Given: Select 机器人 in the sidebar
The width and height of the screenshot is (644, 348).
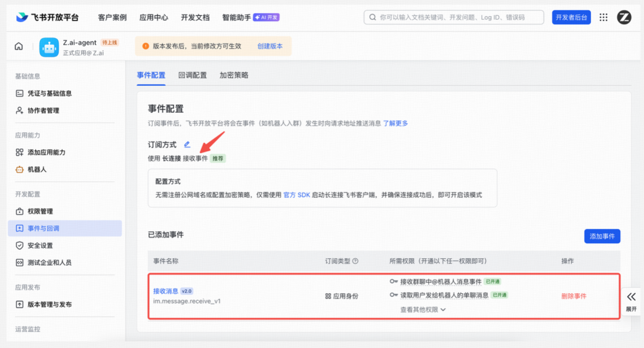Looking at the screenshot, I should click(x=36, y=169).
